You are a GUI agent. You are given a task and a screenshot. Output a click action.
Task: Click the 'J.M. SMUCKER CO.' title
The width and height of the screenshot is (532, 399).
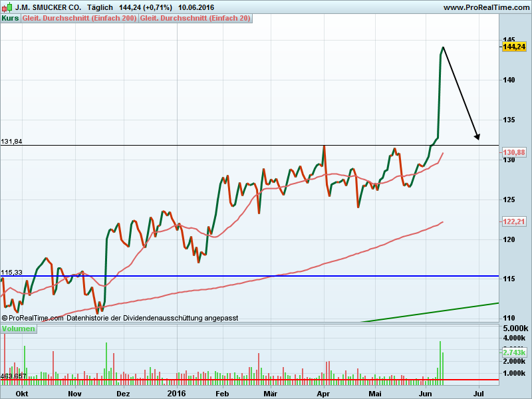[x=48, y=7]
